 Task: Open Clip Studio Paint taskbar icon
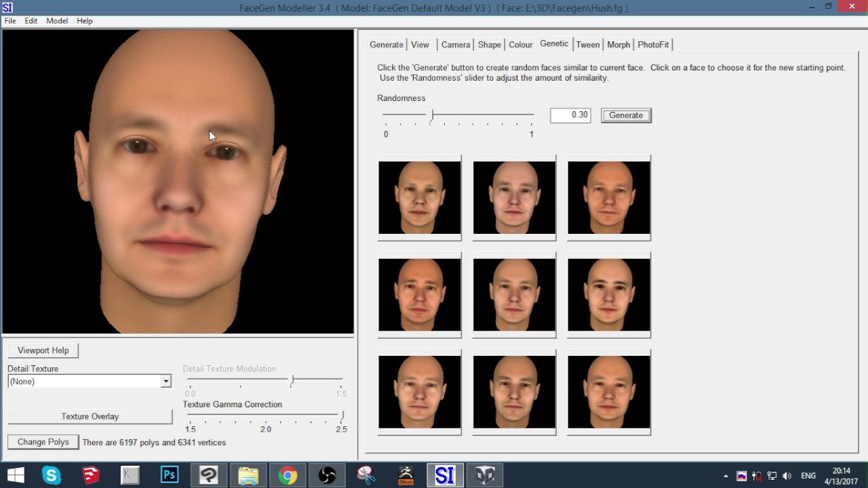click(x=209, y=475)
